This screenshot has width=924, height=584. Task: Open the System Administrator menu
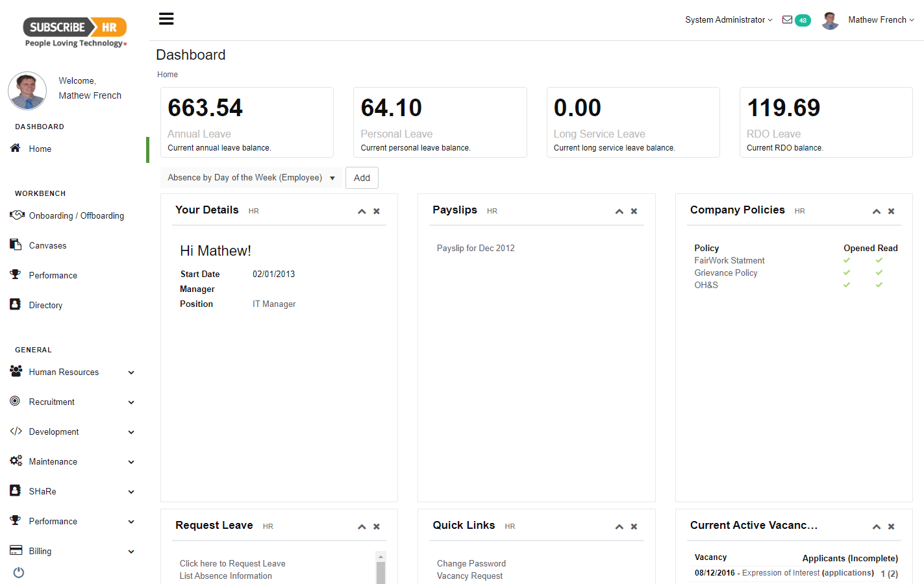click(x=728, y=19)
